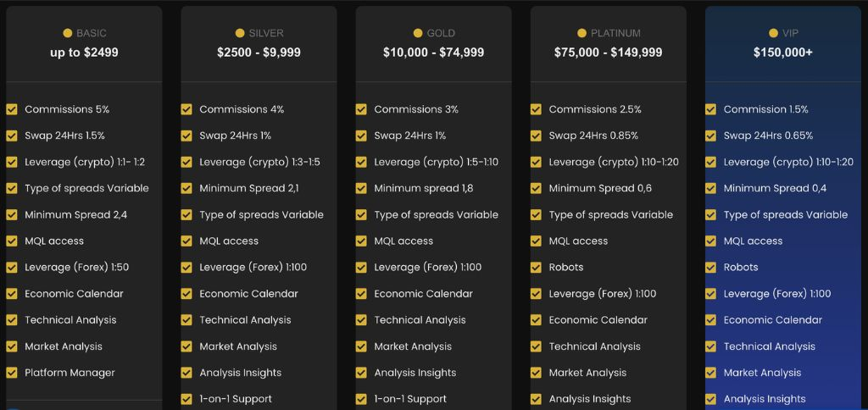Toggle Silver plan Swap 24Hrs 1% checkbox

click(x=186, y=136)
